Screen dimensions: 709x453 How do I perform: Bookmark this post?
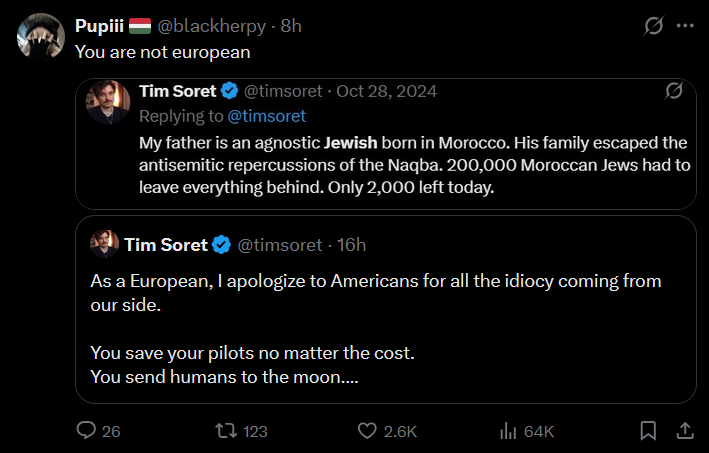pyautogui.click(x=648, y=430)
